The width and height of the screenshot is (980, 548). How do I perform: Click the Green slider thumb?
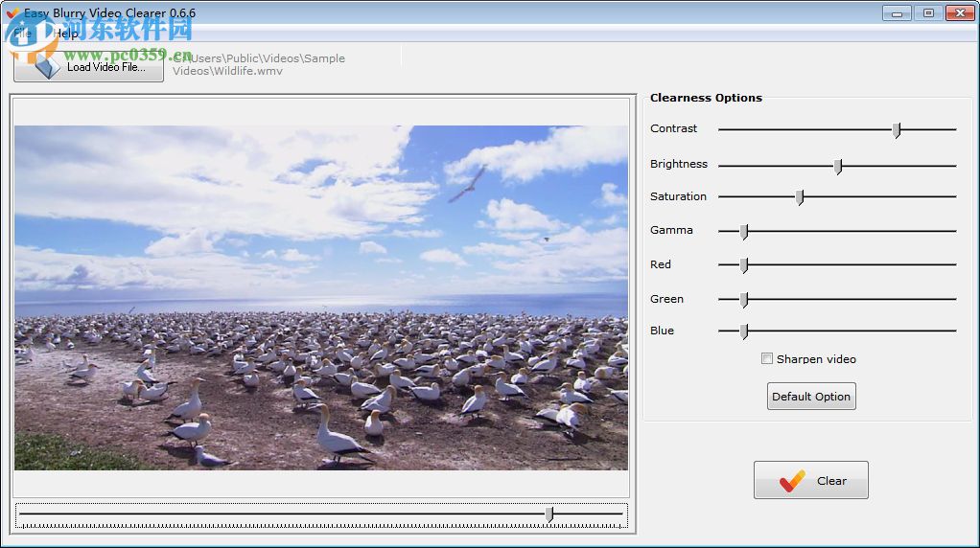click(x=744, y=300)
